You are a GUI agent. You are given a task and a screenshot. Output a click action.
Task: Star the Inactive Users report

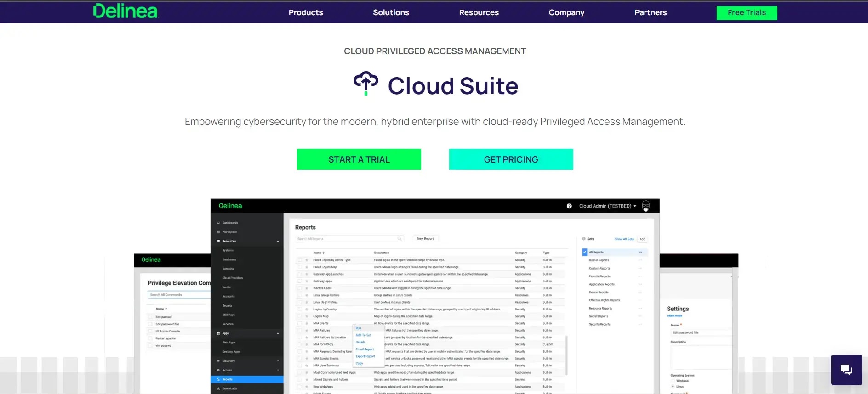307,288
